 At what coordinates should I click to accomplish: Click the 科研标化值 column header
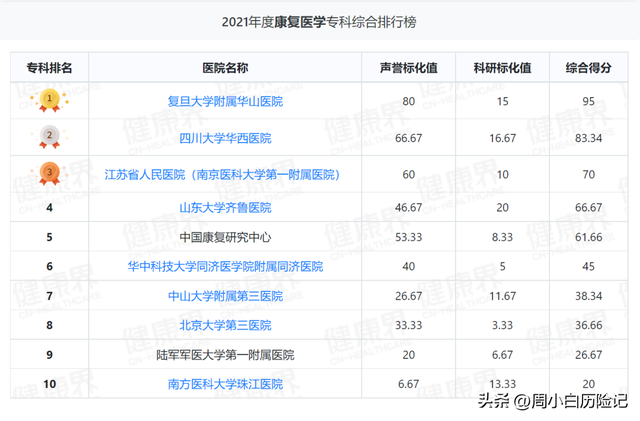click(x=502, y=67)
